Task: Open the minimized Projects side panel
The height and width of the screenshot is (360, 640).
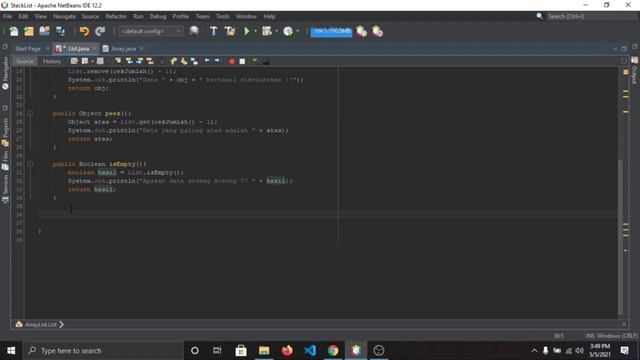Action: (x=5, y=133)
